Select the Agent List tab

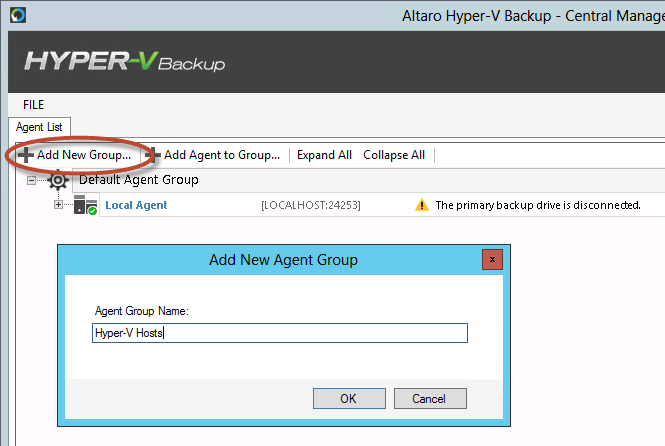[39, 127]
